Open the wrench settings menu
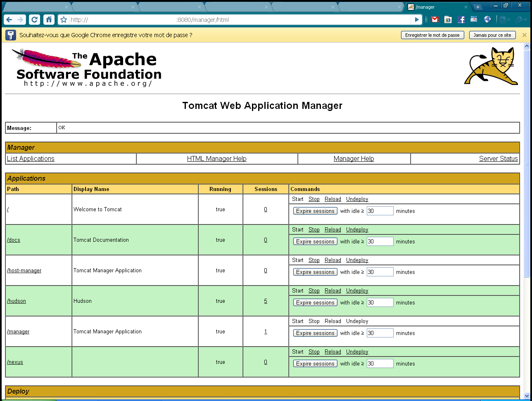Viewport: 532px width, 401px height. 520,19
